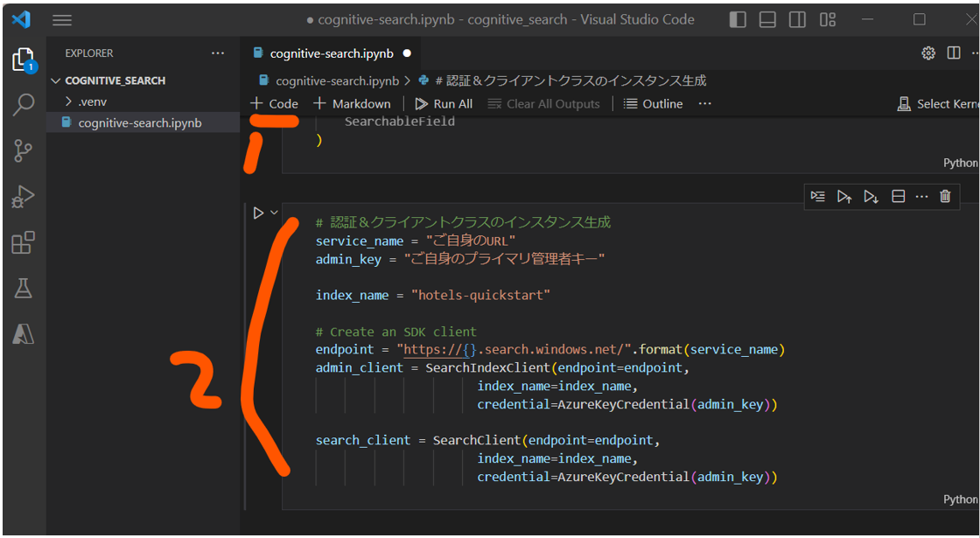Click the "hotels-quickstart" string
This screenshot has height=538, width=980.
tap(480, 295)
